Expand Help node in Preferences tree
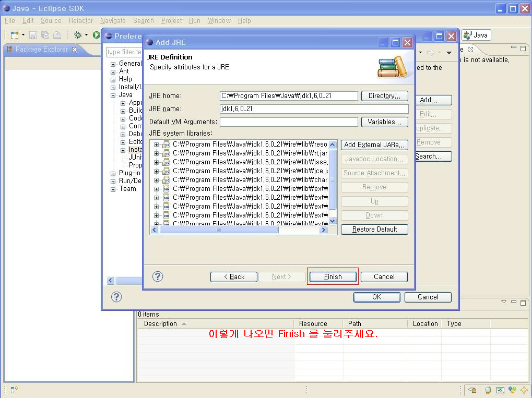The height and width of the screenshot is (398, 532). (113, 80)
